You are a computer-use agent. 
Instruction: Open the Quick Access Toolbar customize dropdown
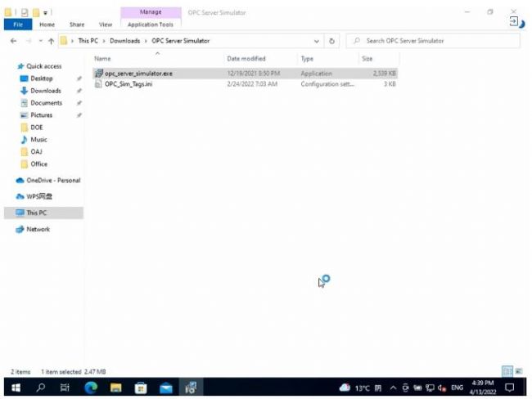coord(45,13)
